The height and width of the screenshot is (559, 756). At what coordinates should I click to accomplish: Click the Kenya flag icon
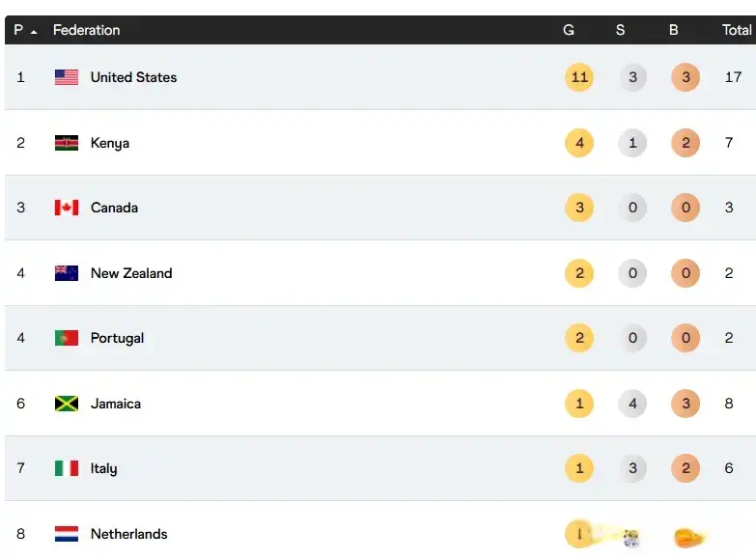point(67,143)
